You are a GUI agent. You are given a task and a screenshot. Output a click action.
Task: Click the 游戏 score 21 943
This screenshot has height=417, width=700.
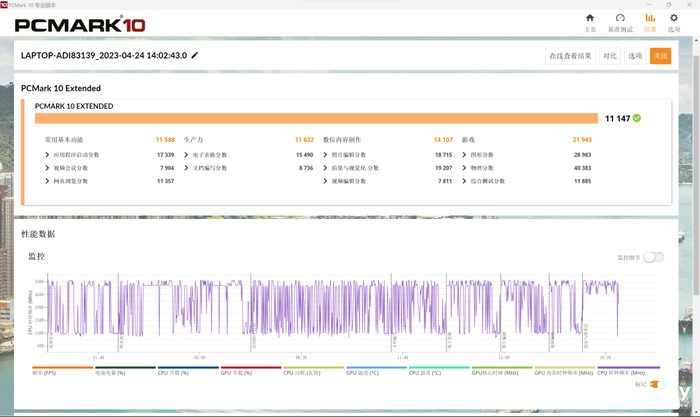582,140
